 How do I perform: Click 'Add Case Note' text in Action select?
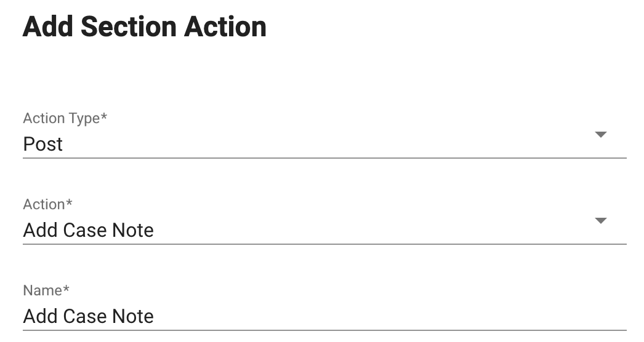[x=89, y=230]
